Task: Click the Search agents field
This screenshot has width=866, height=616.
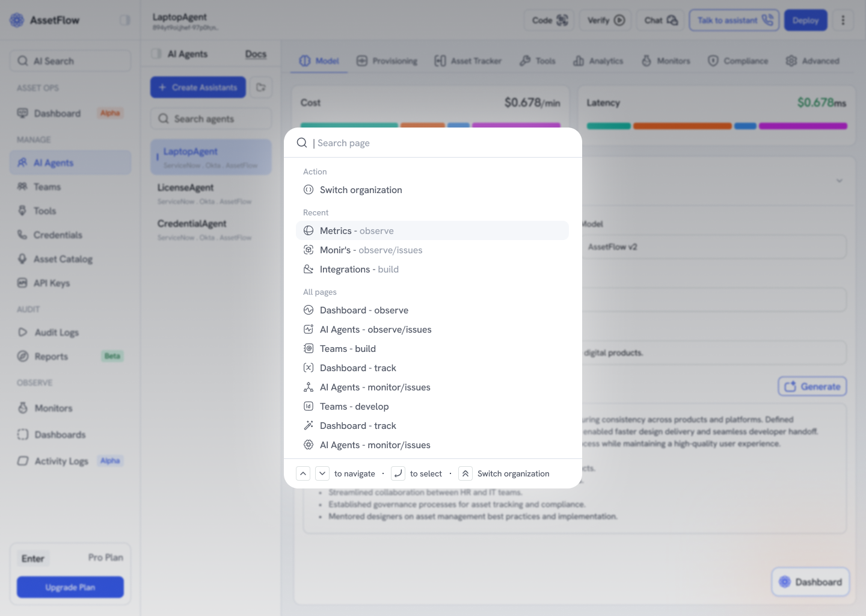Action: 211,119
